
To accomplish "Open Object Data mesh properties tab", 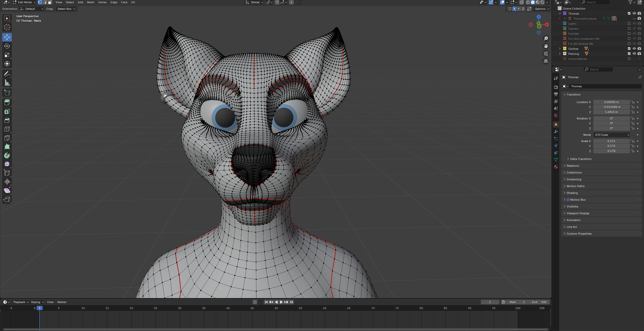I will (x=556, y=160).
